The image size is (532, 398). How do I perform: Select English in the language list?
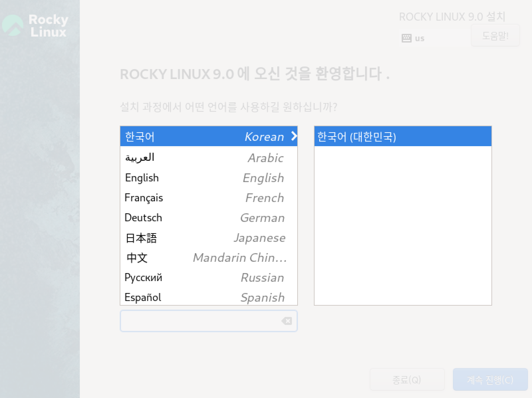tap(208, 178)
